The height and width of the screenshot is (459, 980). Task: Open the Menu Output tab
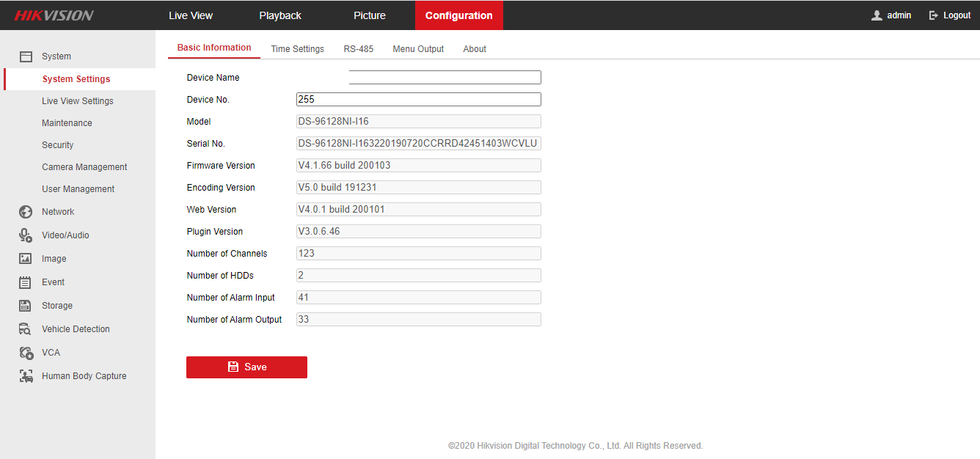418,49
